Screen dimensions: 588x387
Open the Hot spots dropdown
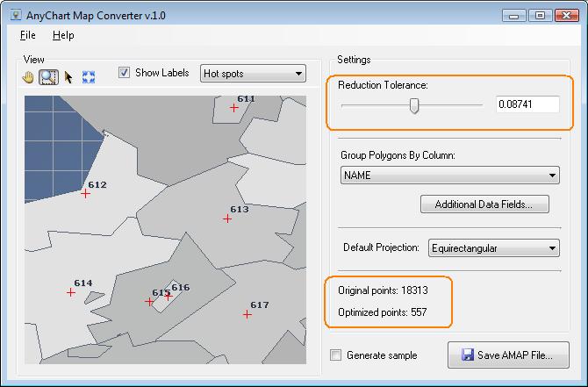(x=253, y=74)
